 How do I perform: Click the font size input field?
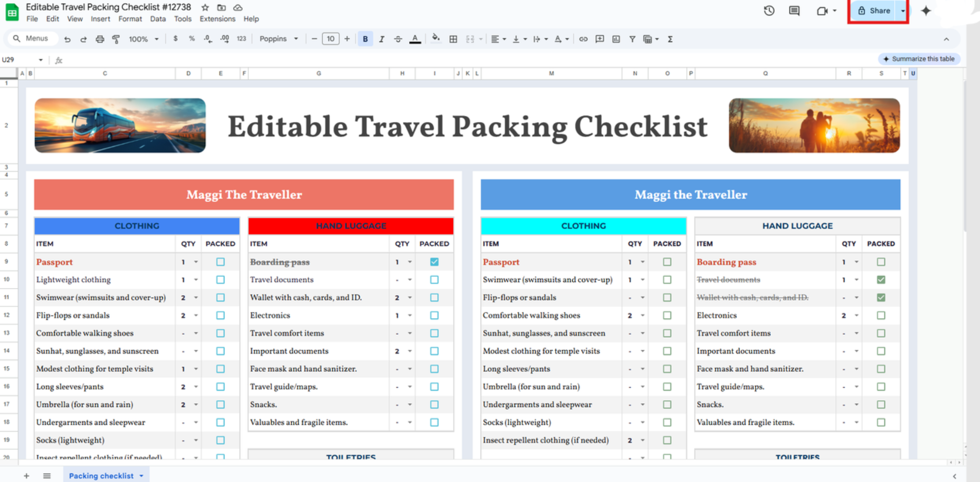point(330,39)
